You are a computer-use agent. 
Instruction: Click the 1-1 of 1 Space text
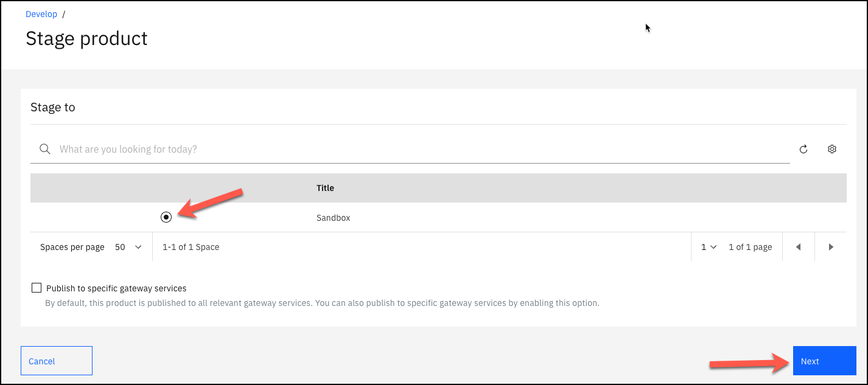click(x=191, y=247)
